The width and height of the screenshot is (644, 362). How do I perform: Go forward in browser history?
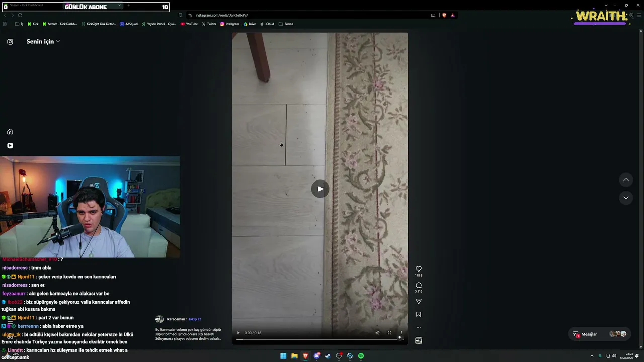pos(12,15)
